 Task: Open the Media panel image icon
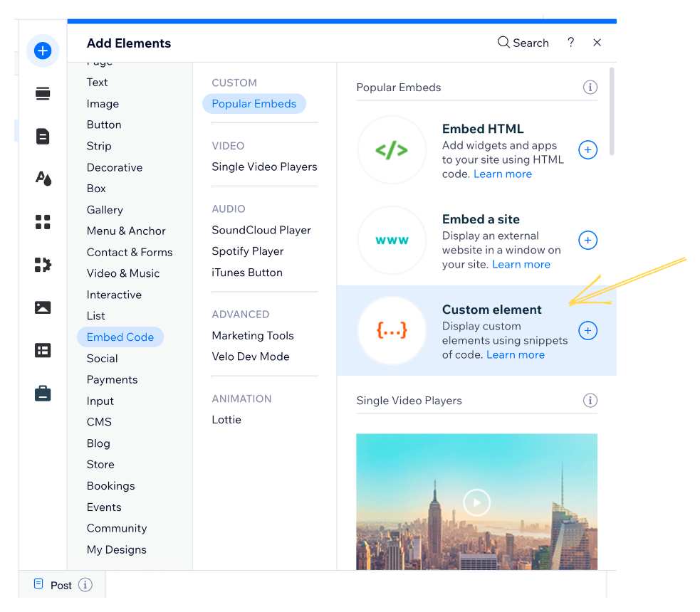43,307
